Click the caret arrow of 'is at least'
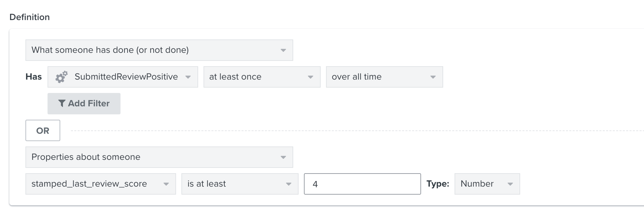644x210 pixels. pyautogui.click(x=289, y=184)
